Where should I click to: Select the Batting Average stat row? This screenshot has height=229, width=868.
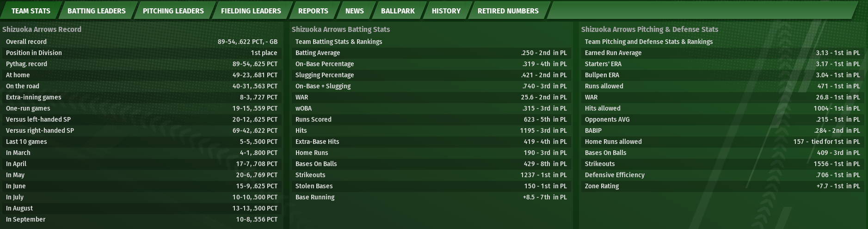(x=431, y=53)
